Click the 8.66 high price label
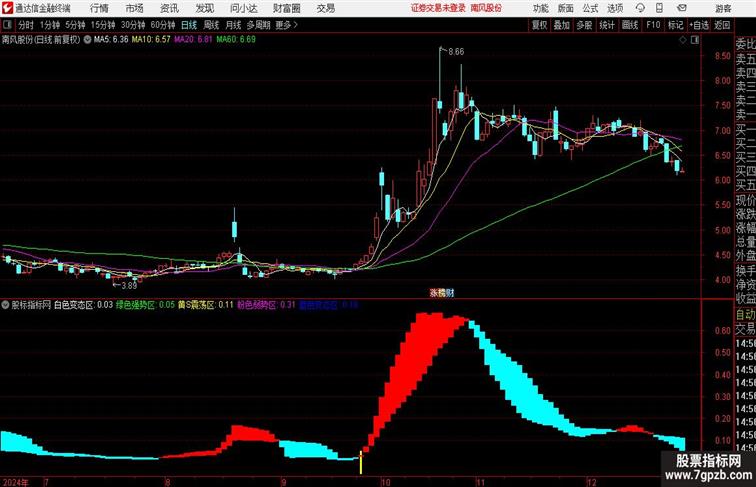This screenshot has width=756, height=487. tap(456, 52)
